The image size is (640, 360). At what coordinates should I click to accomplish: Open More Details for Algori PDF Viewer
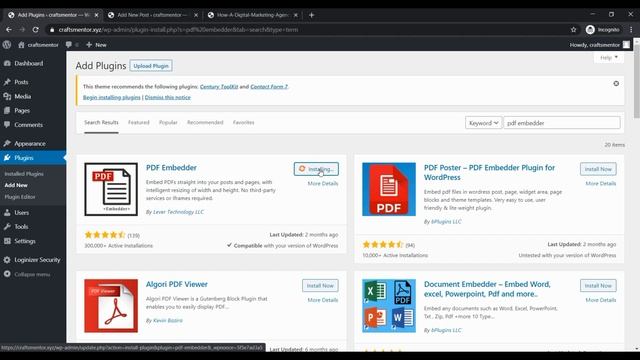[x=323, y=300]
